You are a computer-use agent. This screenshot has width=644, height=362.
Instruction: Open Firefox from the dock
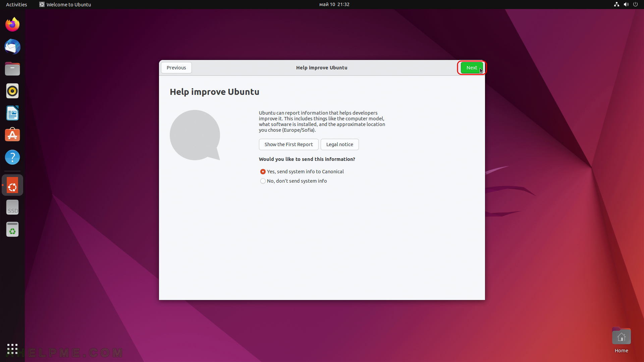[12, 24]
